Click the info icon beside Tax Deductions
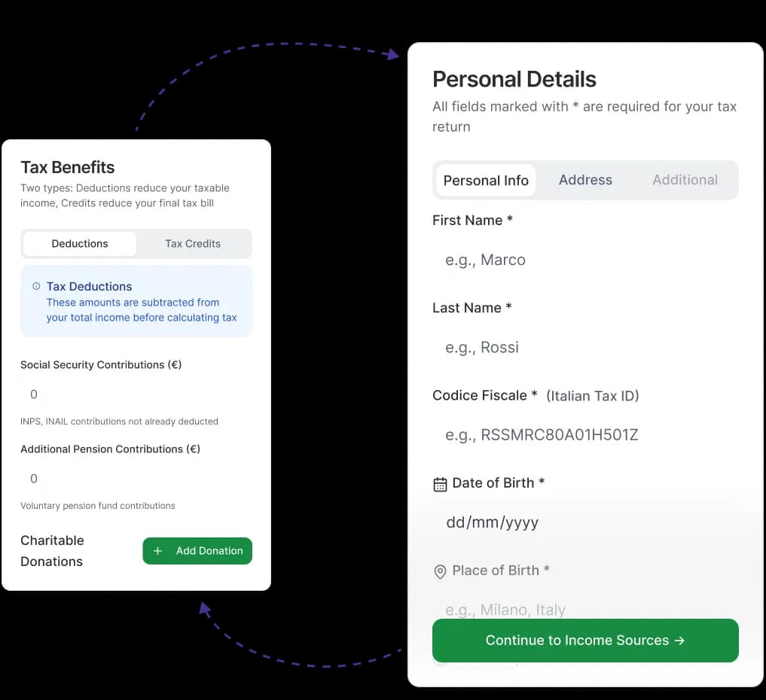 click(x=36, y=286)
